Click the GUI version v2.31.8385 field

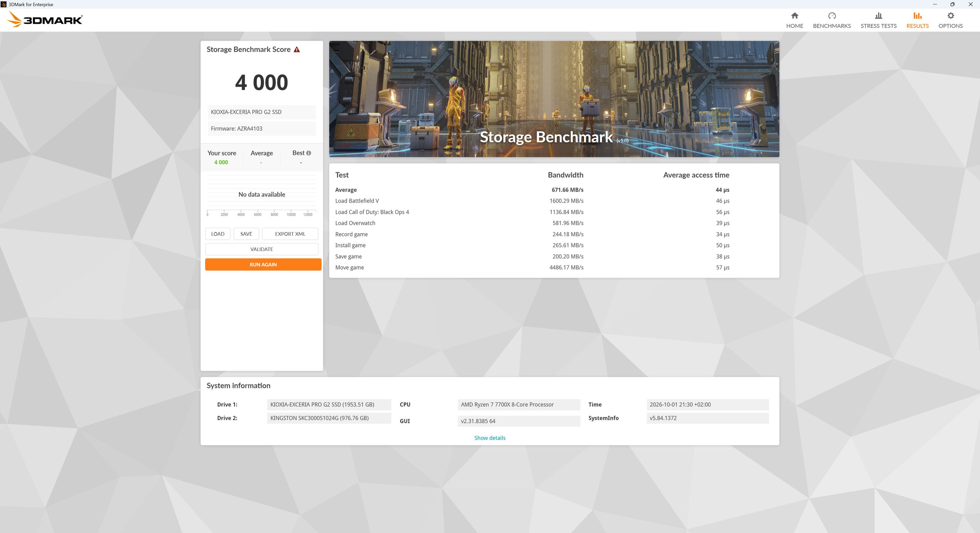tap(519, 421)
